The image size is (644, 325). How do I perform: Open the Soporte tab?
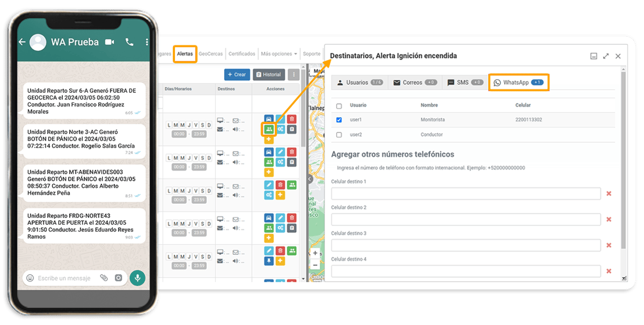(312, 54)
